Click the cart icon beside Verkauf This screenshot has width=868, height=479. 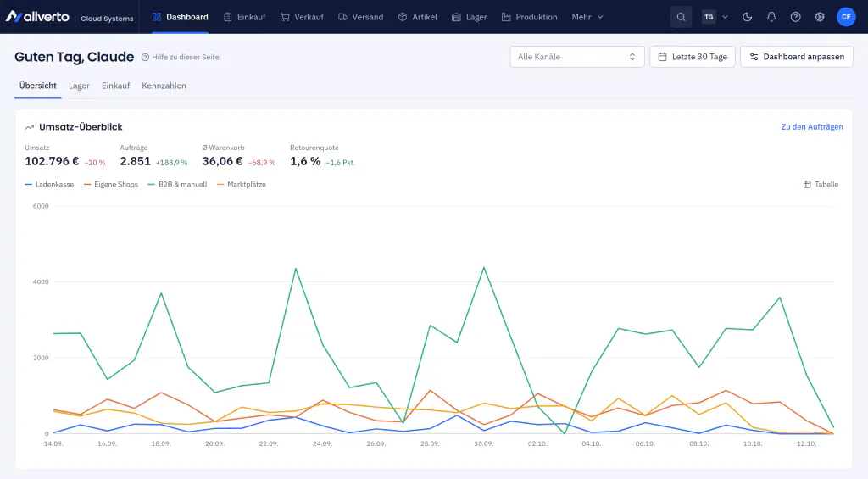click(x=285, y=17)
